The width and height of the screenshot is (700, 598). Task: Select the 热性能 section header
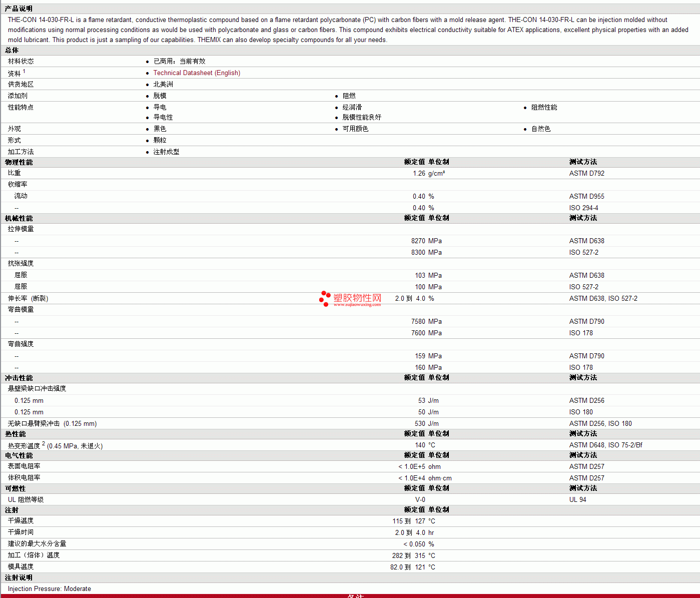pyautogui.click(x=15, y=434)
